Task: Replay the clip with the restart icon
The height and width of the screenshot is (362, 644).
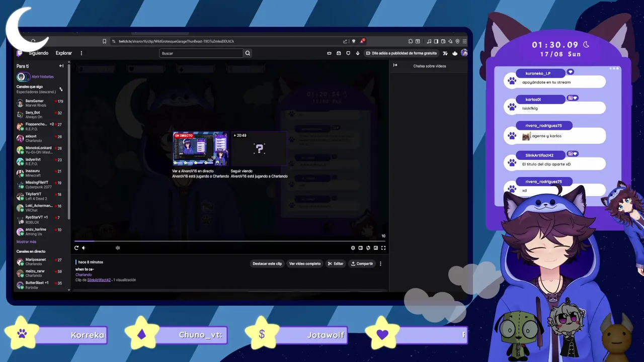Action: (76, 248)
